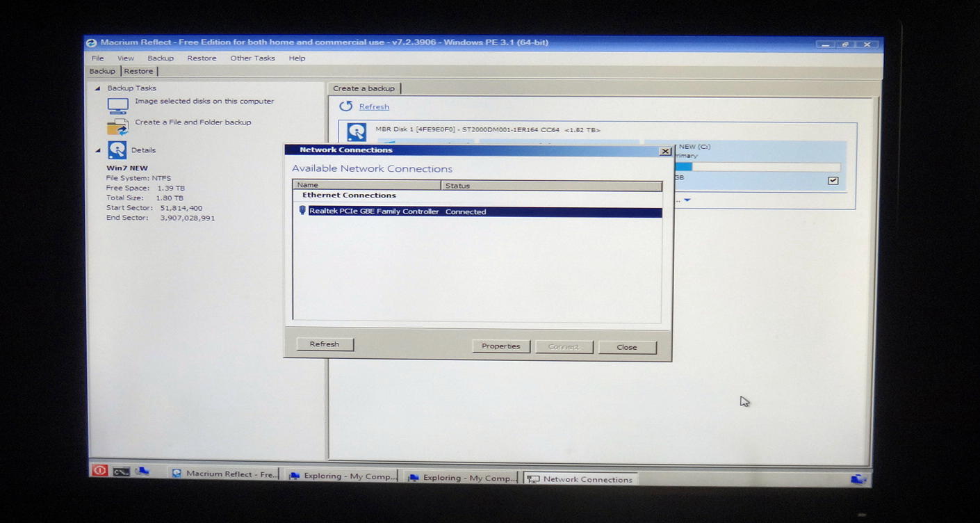Click the Status column header
Viewport: 980px width, 523px height.
pos(552,186)
